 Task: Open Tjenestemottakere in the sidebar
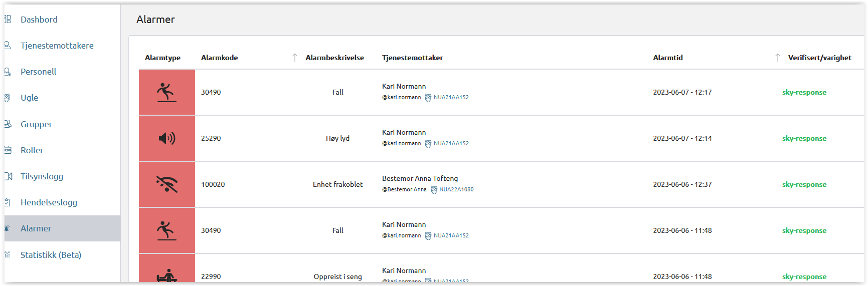coord(57,46)
